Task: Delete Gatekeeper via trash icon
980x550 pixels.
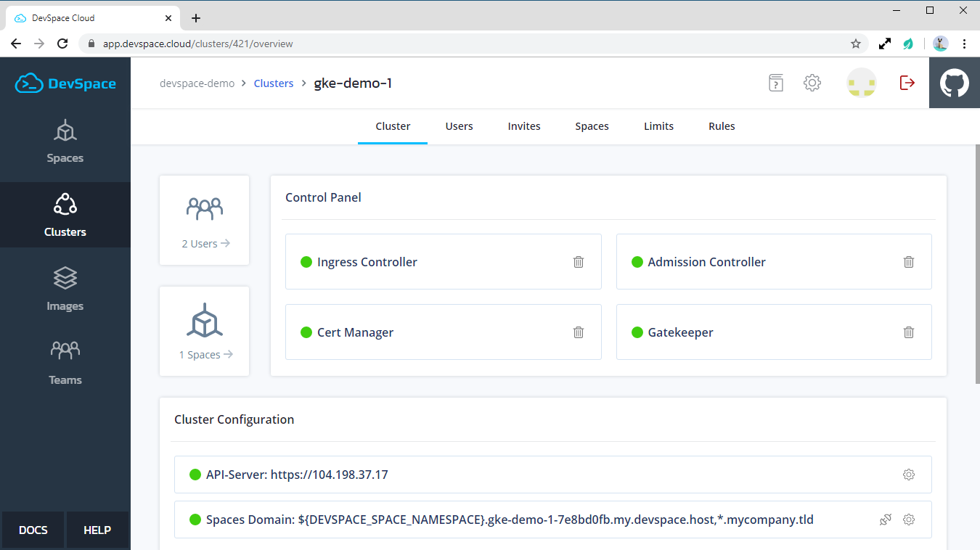Action: click(909, 332)
